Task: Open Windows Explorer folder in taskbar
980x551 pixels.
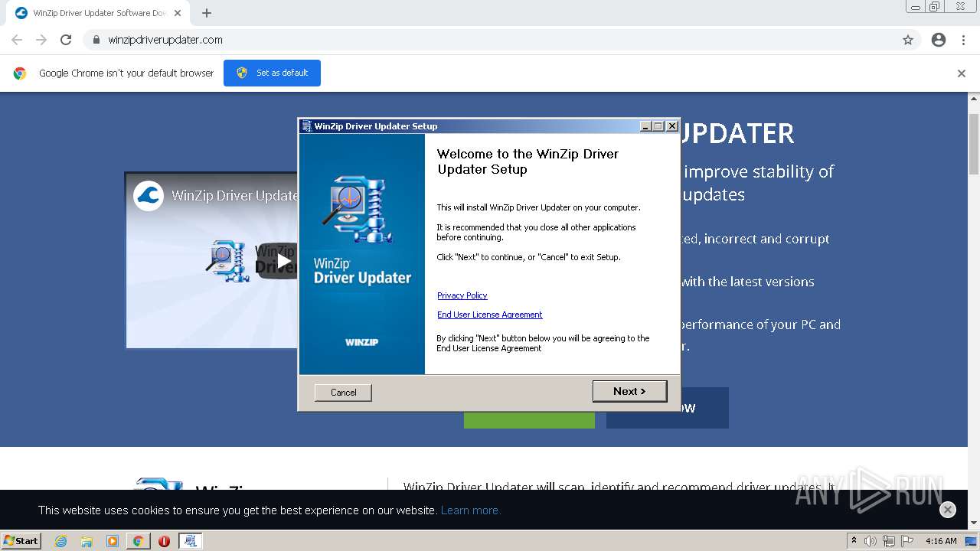Action: pyautogui.click(x=87, y=541)
